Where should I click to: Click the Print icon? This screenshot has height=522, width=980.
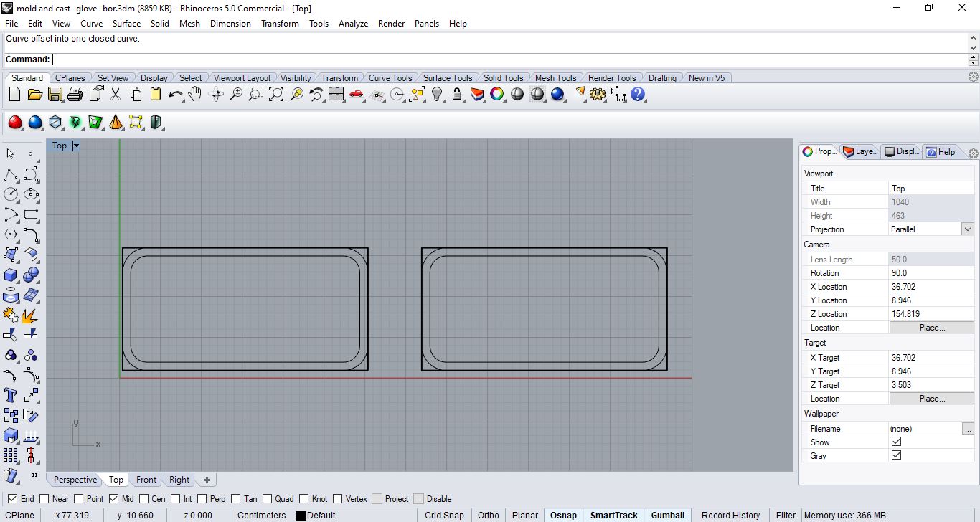75,94
